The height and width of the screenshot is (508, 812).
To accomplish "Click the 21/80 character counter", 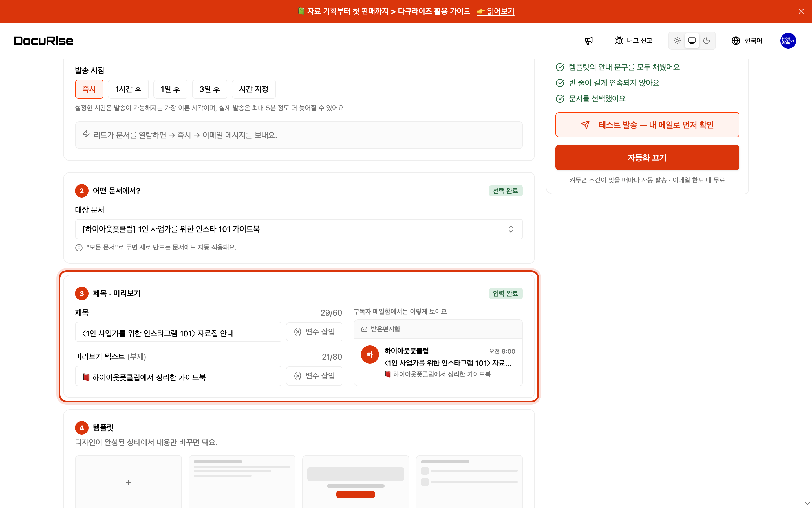I will point(332,357).
